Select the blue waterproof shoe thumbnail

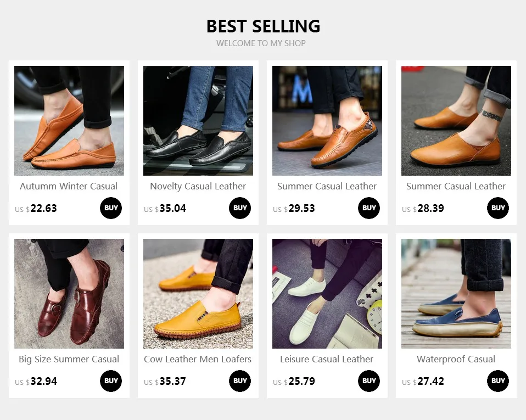pos(456,294)
